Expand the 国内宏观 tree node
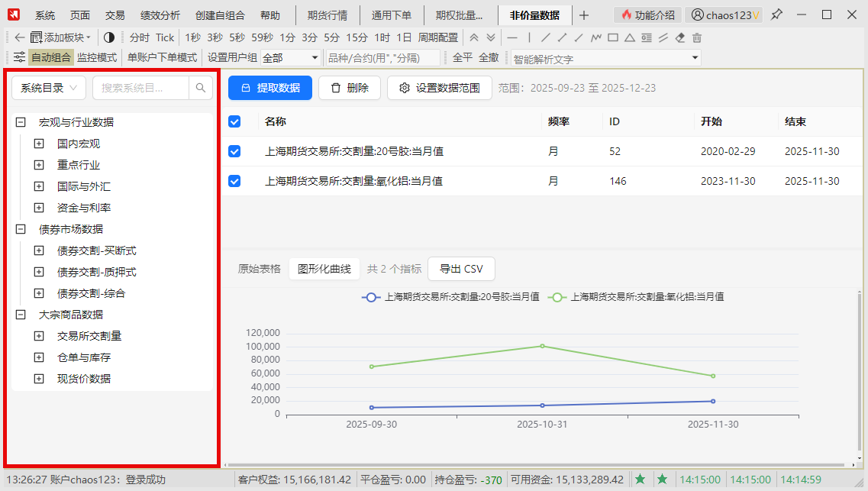This screenshot has width=868, height=491. 39,144
